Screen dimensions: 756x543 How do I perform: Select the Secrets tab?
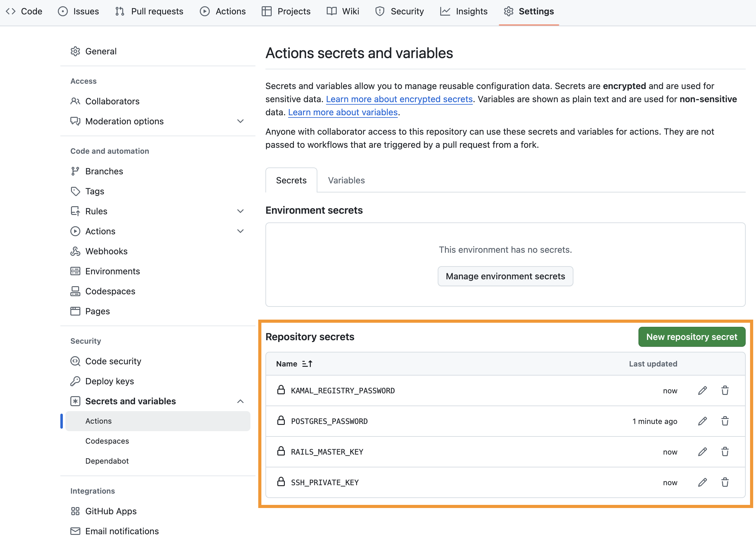[291, 180]
